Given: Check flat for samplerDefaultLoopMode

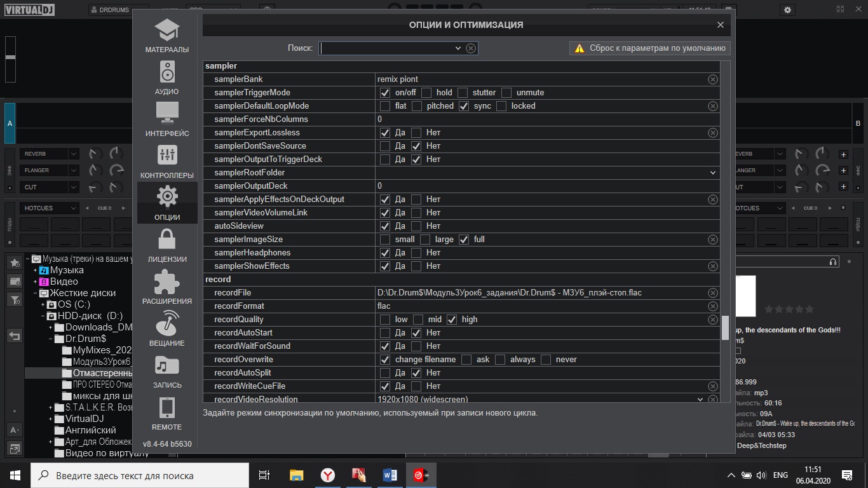Looking at the screenshot, I should (385, 106).
